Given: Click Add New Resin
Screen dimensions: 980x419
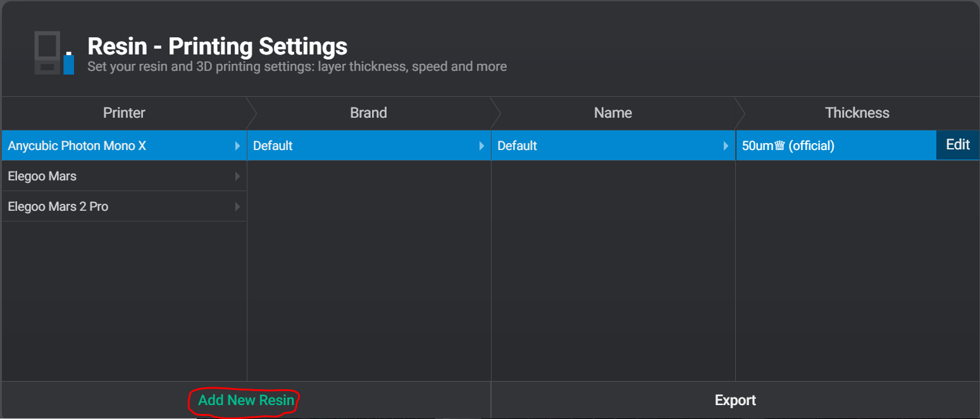Looking at the screenshot, I should click(245, 400).
